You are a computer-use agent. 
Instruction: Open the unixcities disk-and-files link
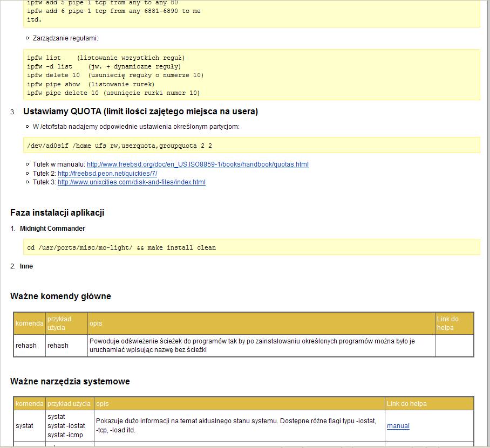pyautogui.click(x=132, y=182)
